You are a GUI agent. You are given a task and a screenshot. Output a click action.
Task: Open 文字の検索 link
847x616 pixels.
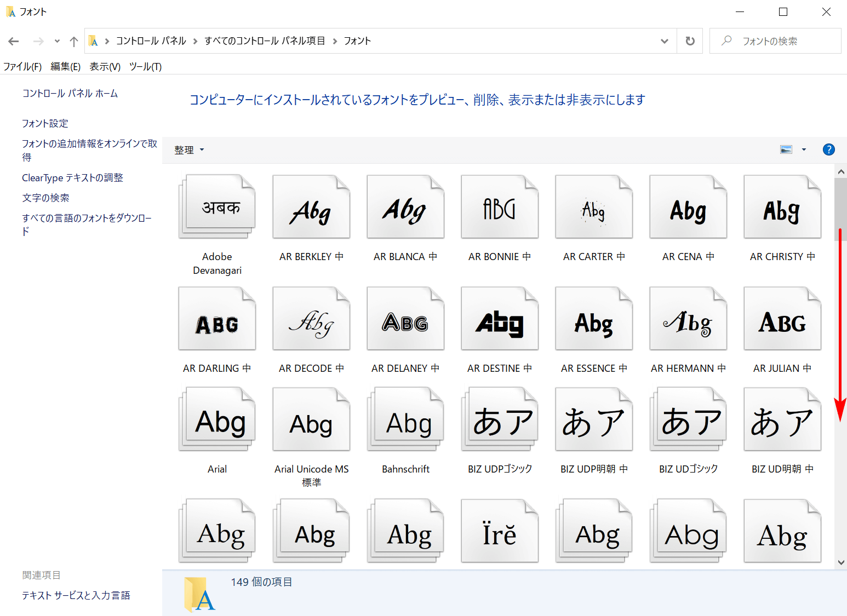pyautogui.click(x=45, y=198)
